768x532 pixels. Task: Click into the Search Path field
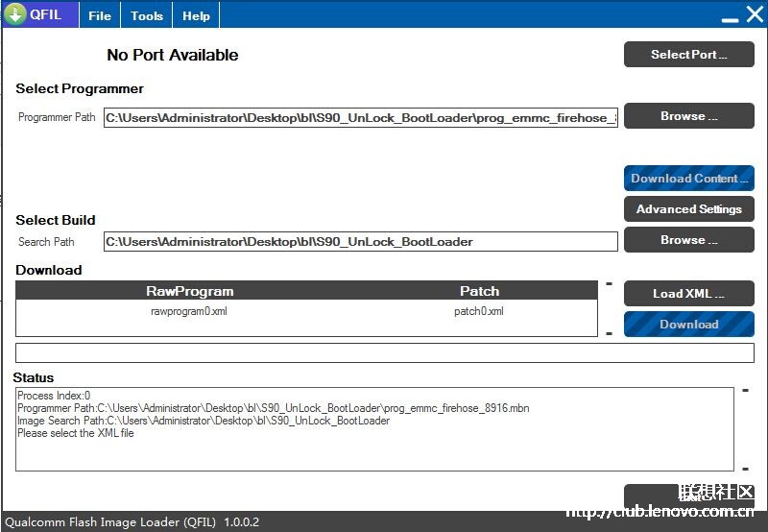[x=361, y=242]
